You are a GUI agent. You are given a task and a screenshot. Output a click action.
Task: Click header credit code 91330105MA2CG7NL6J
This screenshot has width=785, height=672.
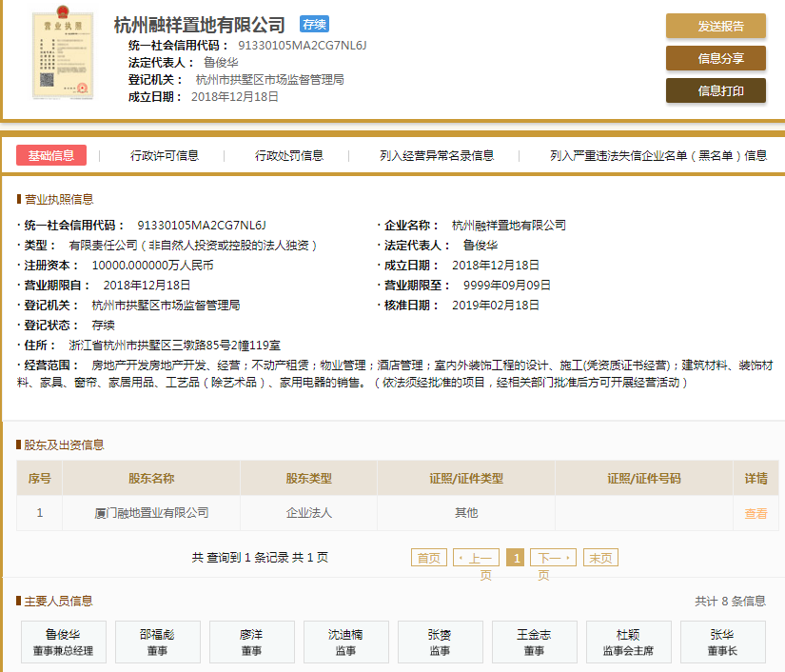coord(302,46)
